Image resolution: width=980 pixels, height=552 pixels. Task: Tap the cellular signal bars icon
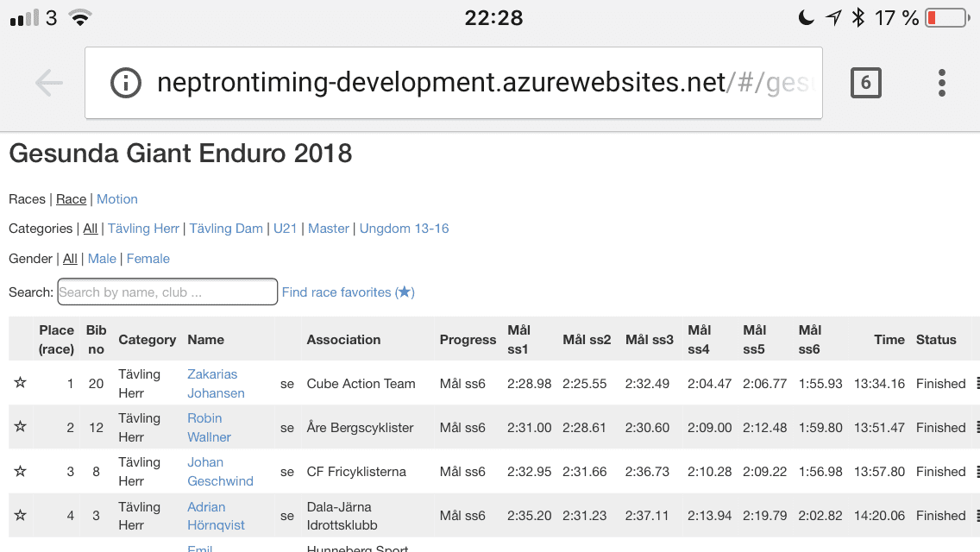(24, 17)
